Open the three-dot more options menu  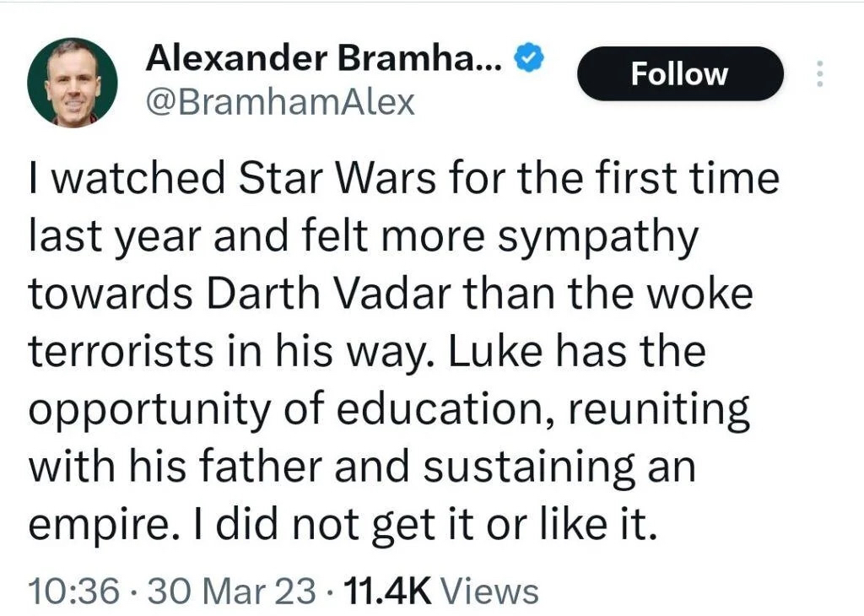click(818, 74)
